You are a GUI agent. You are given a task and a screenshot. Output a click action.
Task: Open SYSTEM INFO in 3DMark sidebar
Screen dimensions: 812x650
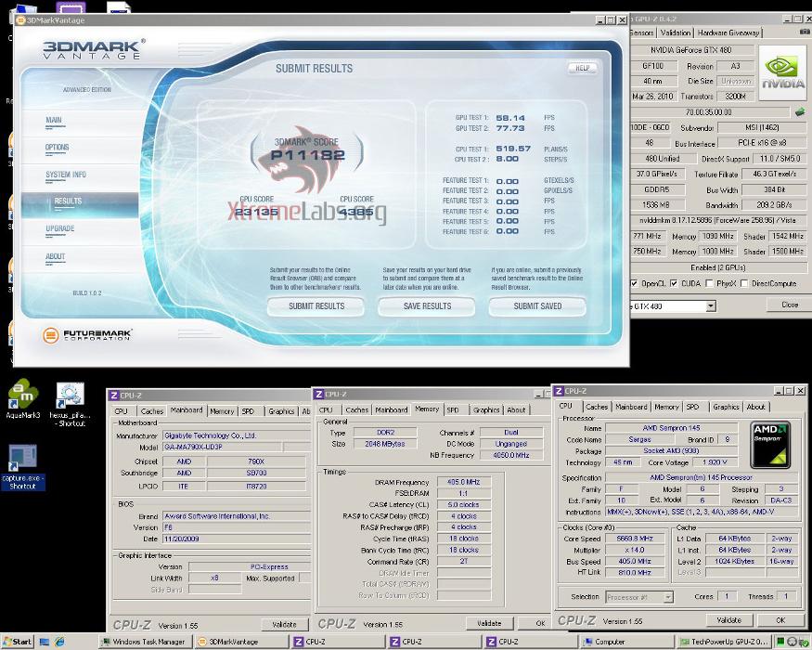click(x=66, y=175)
